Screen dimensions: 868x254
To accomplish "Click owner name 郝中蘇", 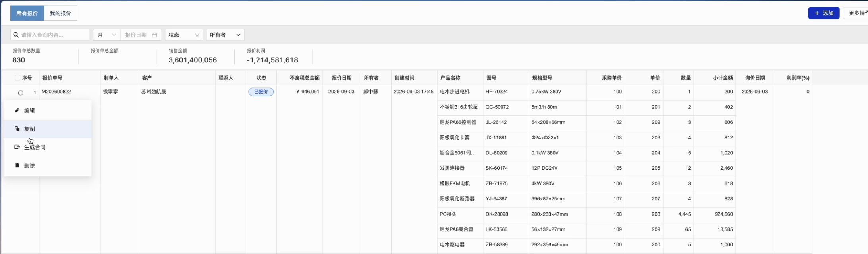I will click(x=370, y=92).
